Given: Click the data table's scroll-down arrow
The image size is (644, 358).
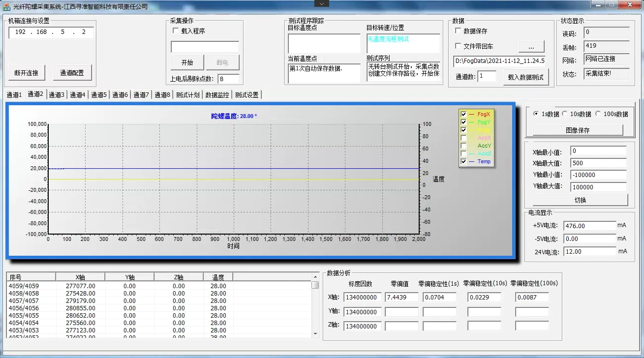Looking at the screenshot, I should pyautogui.click(x=315, y=333).
